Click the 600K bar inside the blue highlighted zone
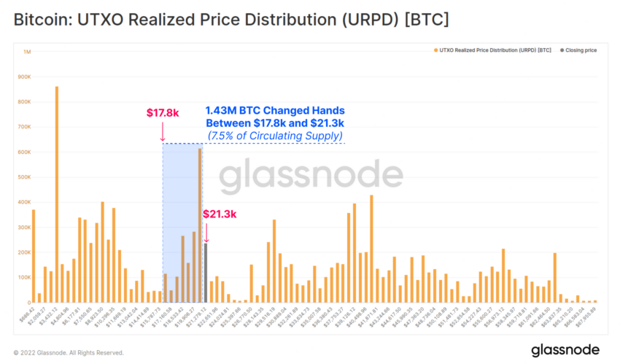Viewport: 620px width, 364px height. click(x=200, y=225)
